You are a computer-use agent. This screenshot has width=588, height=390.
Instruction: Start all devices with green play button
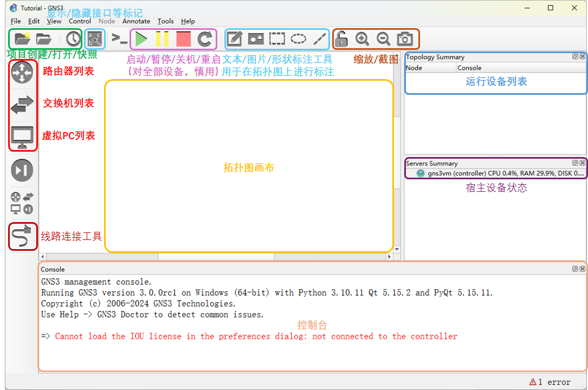[141, 38]
